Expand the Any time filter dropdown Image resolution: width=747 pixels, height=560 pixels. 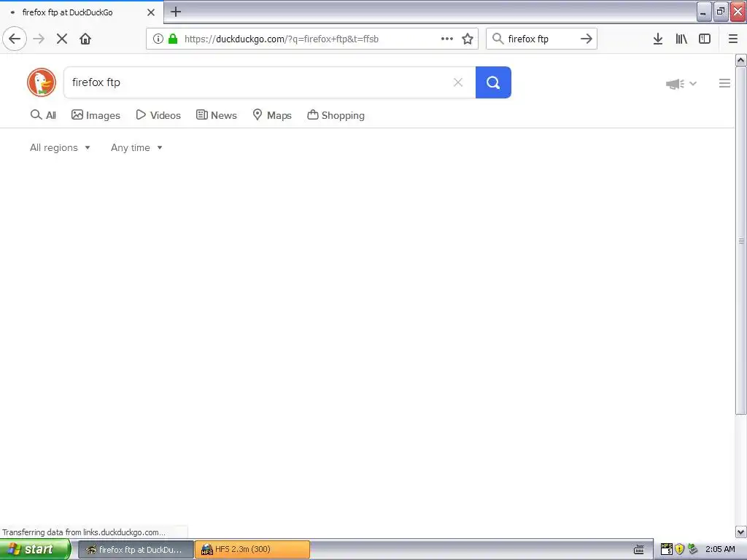click(x=136, y=147)
